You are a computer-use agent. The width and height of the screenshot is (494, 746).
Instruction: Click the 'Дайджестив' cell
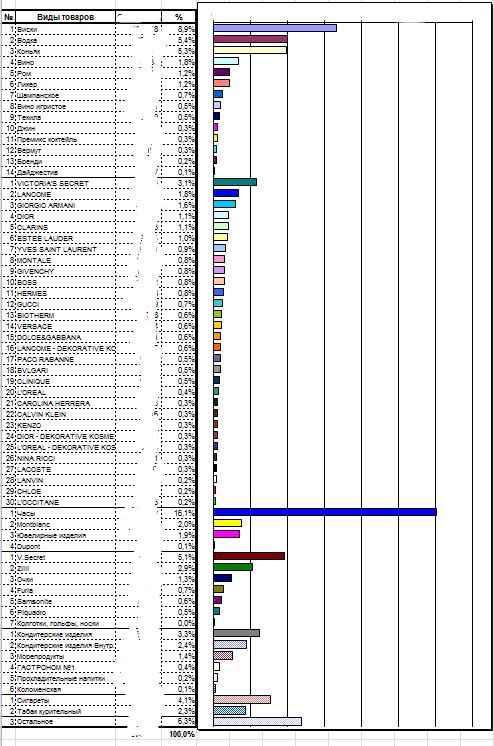pyautogui.click(x=66, y=172)
